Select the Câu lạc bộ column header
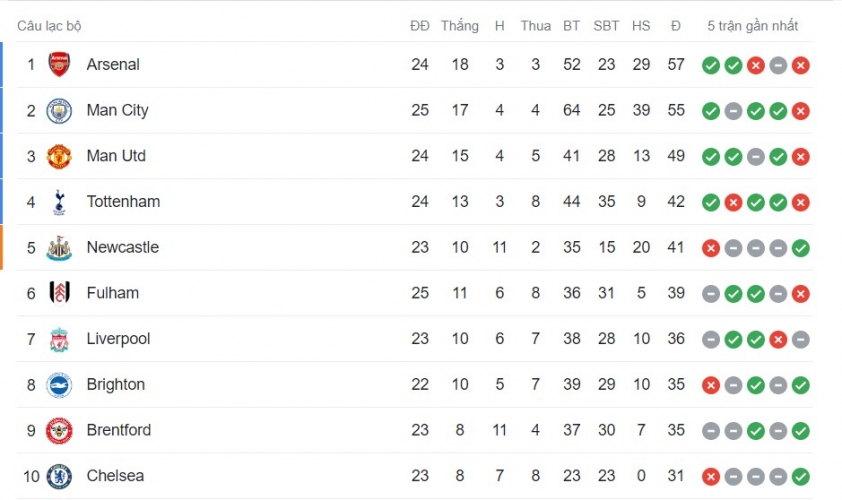 coord(49,26)
